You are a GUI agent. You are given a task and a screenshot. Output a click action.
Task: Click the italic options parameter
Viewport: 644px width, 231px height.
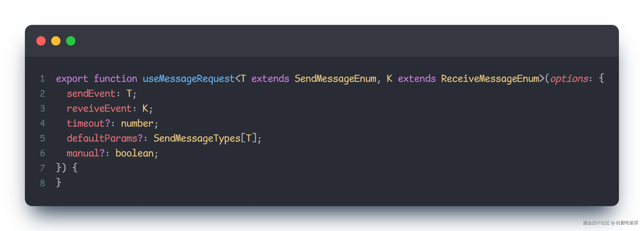(x=569, y=79)
